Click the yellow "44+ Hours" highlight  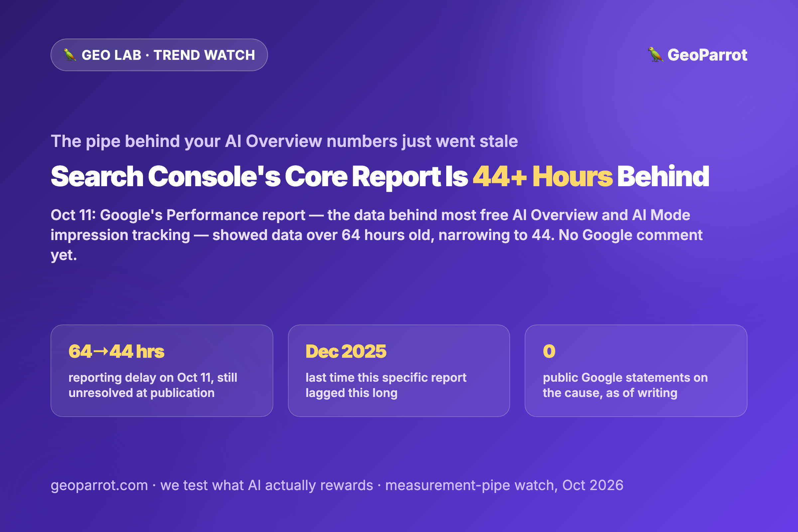543,177
